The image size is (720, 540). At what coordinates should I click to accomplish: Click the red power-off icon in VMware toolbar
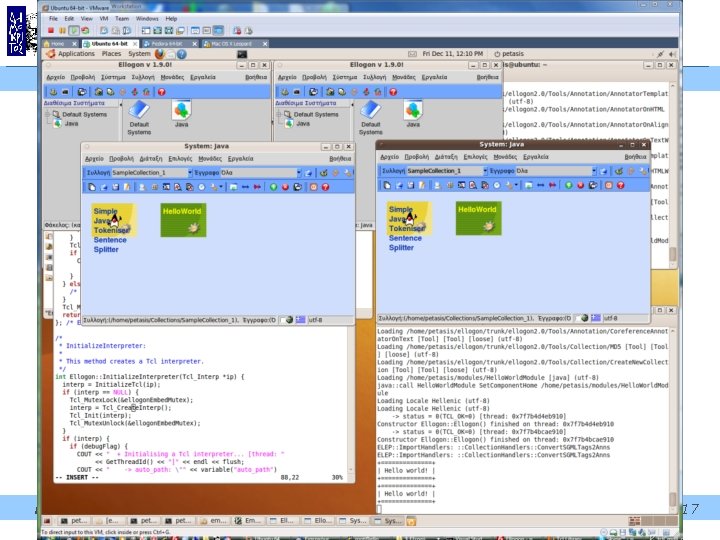pyautogui.click(x=51, y=30)
